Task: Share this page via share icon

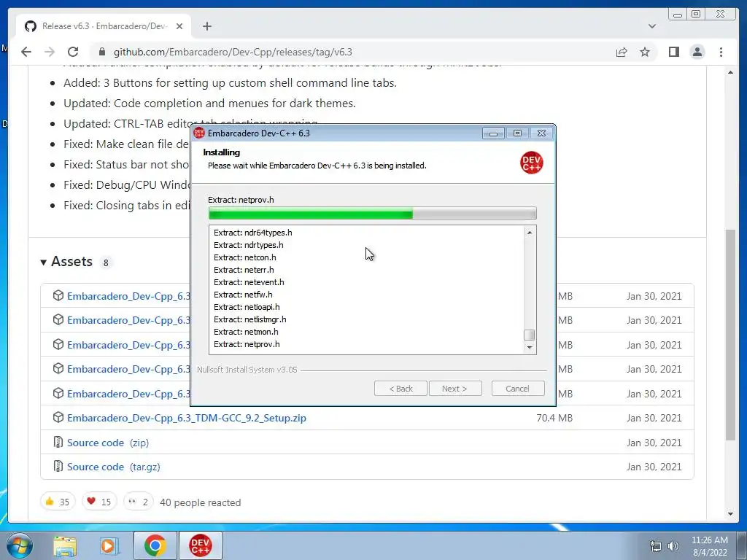Action: [622, 52]
